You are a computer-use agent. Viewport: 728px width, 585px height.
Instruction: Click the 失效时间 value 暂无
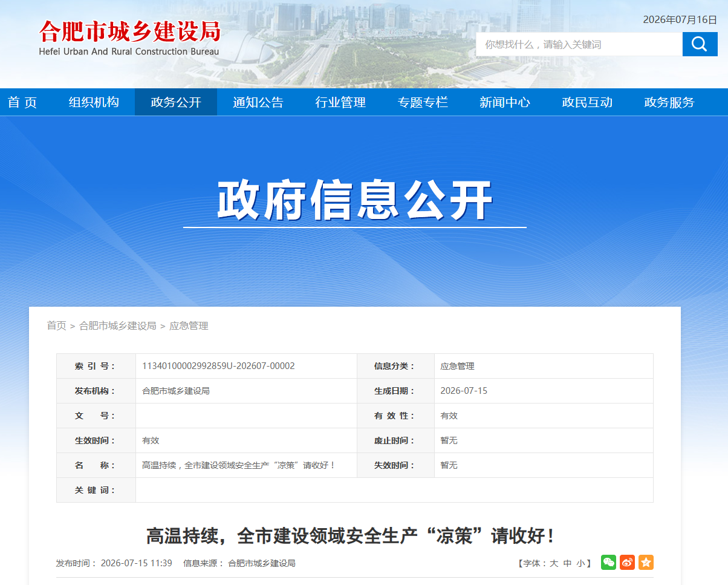(x=449, y=465)
